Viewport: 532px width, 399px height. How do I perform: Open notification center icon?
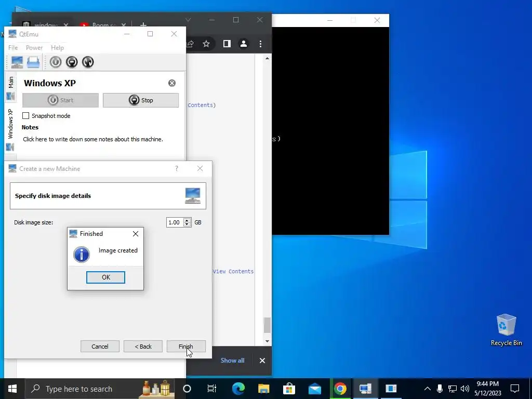(x=515, y=389)
